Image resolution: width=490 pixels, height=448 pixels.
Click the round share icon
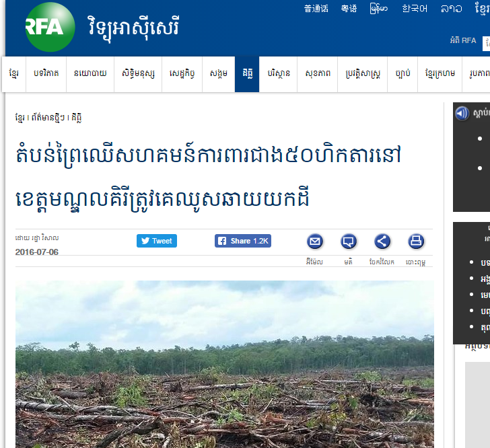[382, 241]
